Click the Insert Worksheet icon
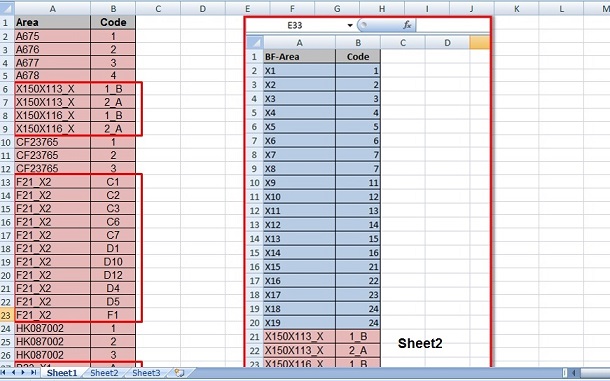 [179, 373]
